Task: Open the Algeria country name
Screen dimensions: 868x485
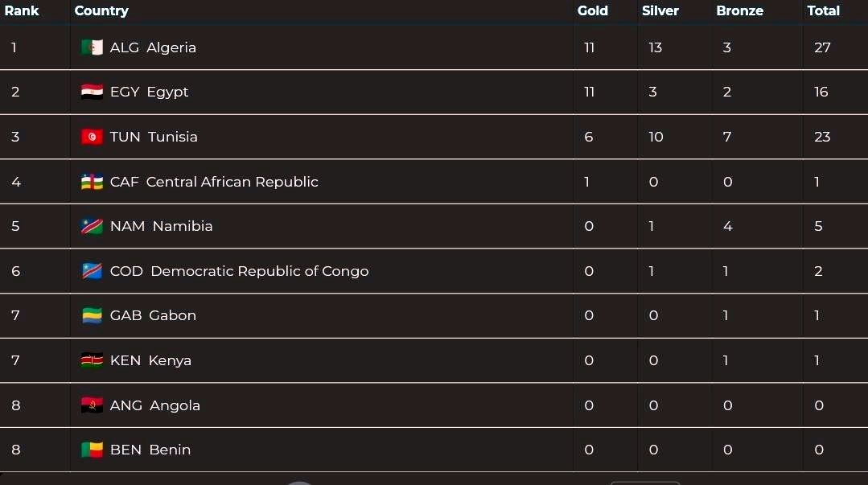Action: pos(171,47)
